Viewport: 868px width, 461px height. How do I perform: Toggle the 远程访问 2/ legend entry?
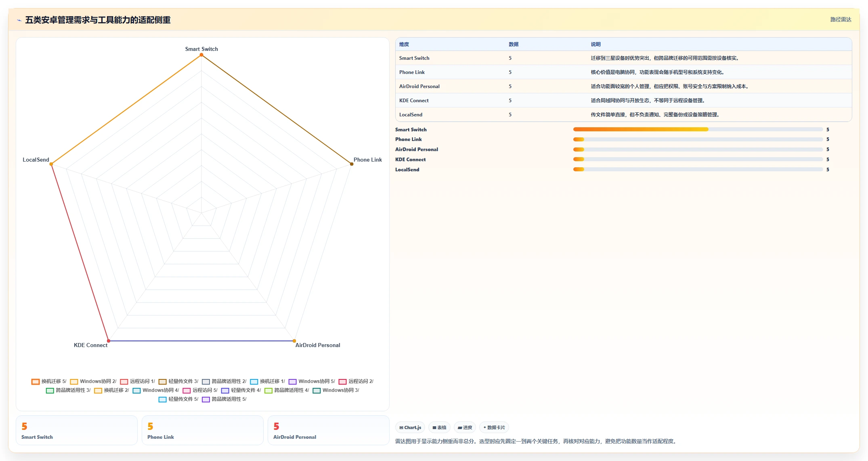point(356,381)
